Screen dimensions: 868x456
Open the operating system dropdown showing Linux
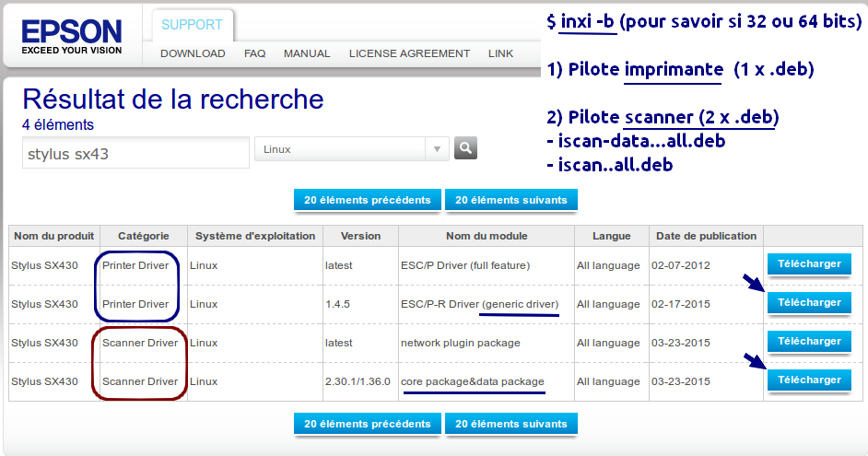click(x=351, y=149)
